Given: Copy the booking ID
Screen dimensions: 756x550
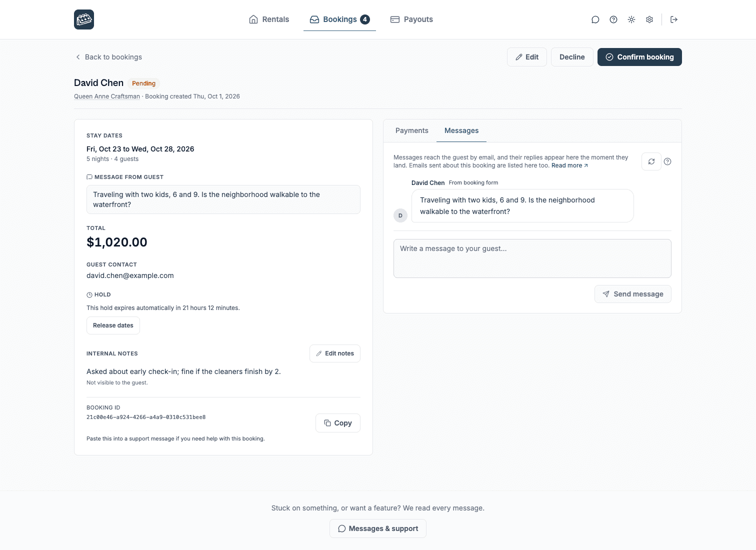Looking at the screenshot, I should coord(338,423).
